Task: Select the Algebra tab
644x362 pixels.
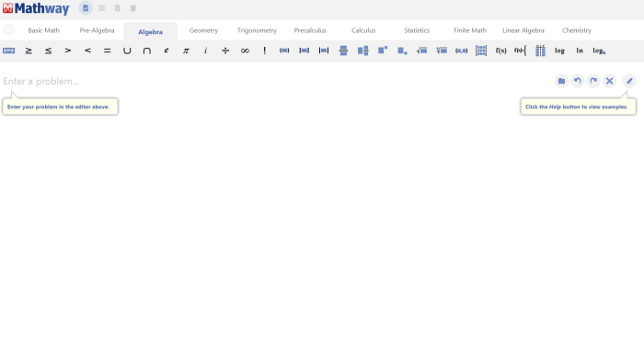Action: click(x=150, y=31)
